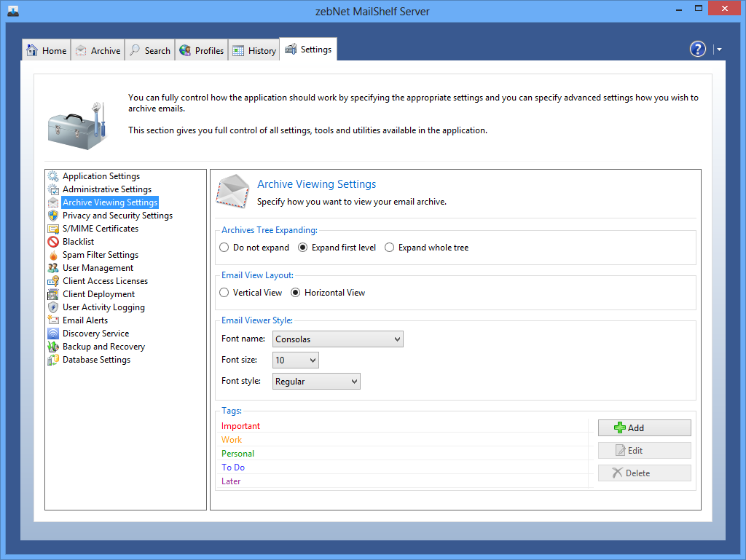Open help via question mark icon
This screenshot has height=560, width=746.
[698, 50]
